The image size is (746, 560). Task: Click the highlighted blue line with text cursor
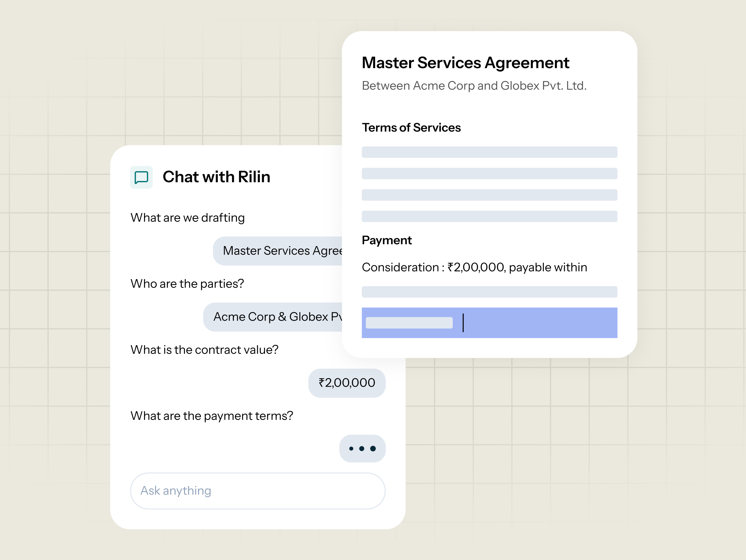tap(489, 323)
